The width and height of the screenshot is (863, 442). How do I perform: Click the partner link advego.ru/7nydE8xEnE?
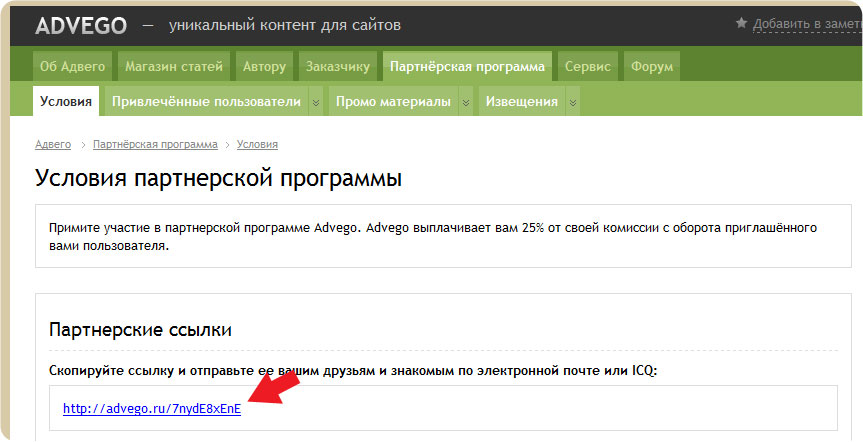[x=152, y=409]
